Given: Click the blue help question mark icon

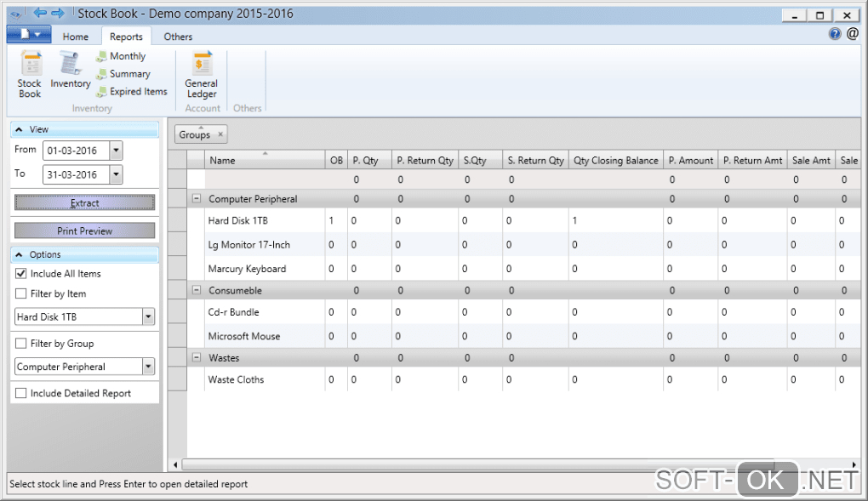Looking at the screenshot, I should [x=835, y=34].
